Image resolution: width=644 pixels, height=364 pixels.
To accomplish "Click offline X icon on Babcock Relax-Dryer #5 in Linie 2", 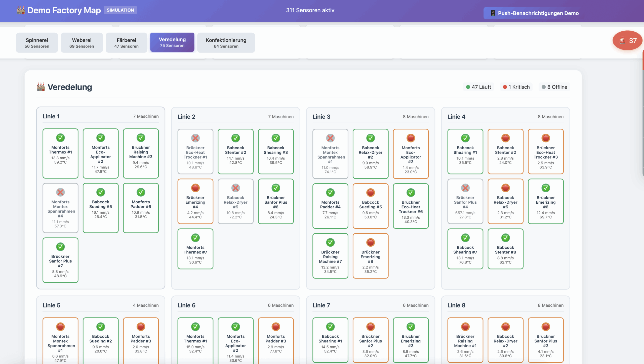I will coord(236,188).
